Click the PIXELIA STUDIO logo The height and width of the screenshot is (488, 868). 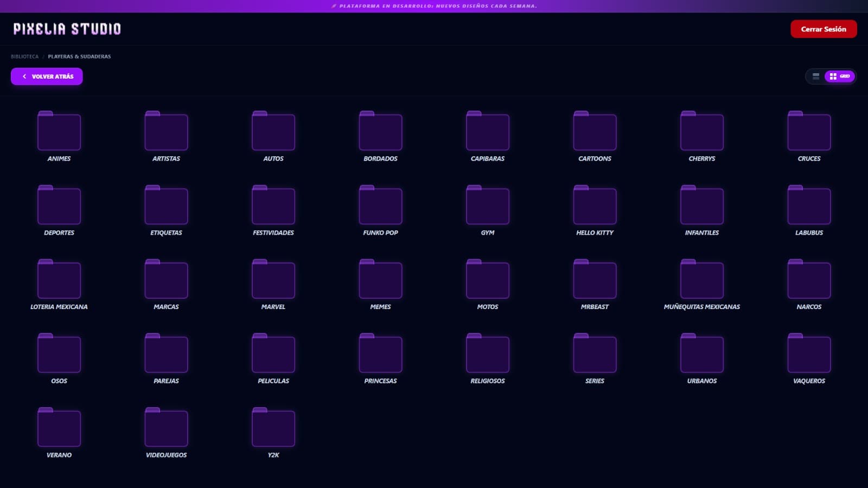tap(67, 29)
